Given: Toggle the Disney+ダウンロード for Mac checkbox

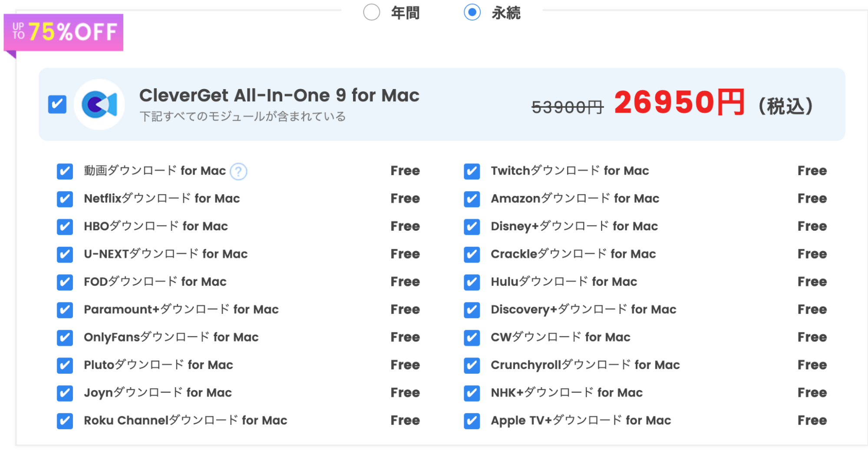Looking at the screenshot, I should [472, 227].
